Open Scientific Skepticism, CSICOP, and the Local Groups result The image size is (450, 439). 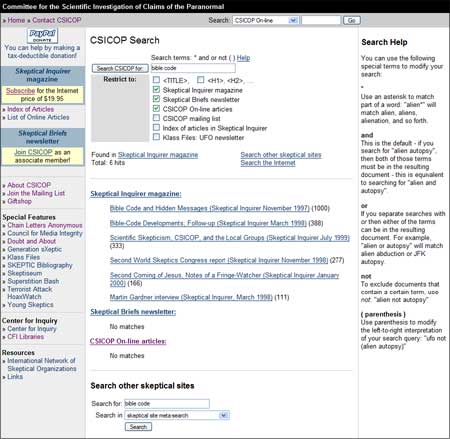[x=230, y=238]
